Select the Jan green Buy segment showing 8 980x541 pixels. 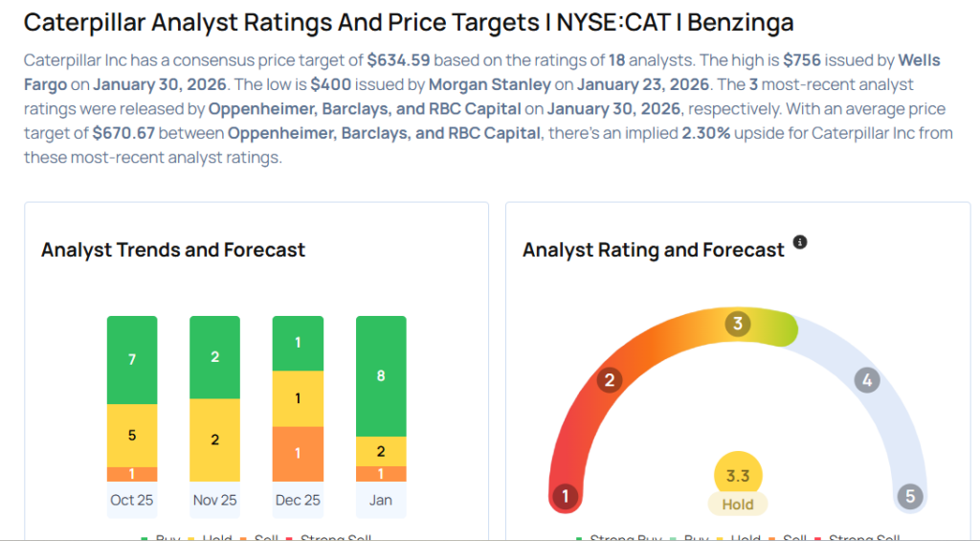click(x=381, y=375)
